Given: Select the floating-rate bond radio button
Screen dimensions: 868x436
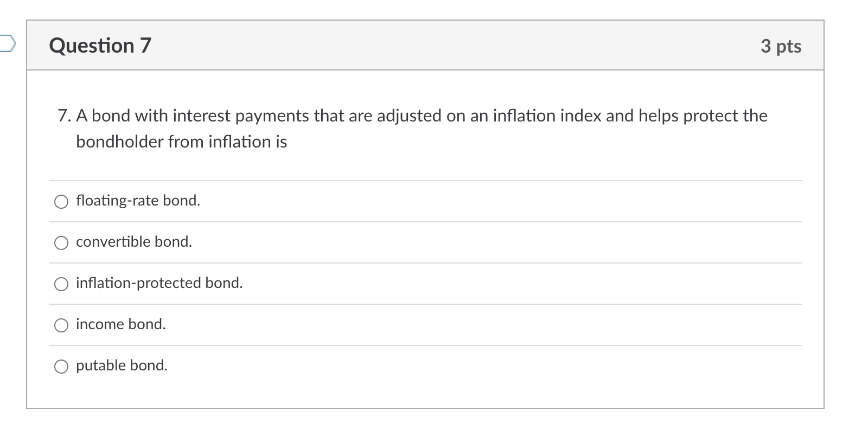Looking at the screenshot, I should tap(61, 202).
